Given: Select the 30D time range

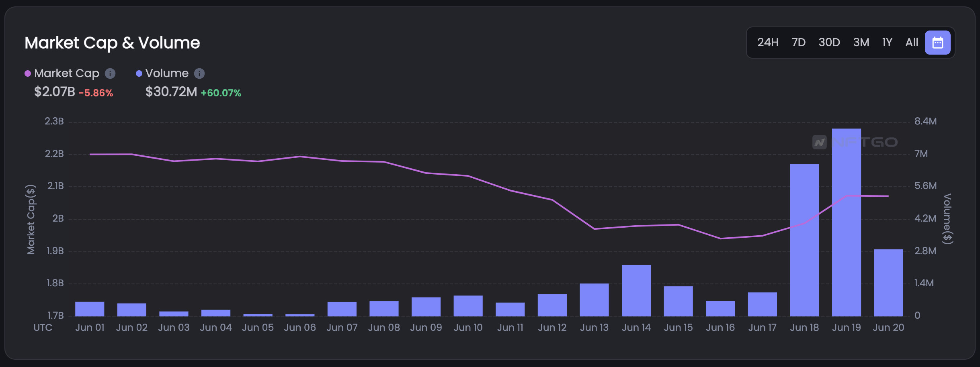Looking at the screenshot, I should (829, 43).
